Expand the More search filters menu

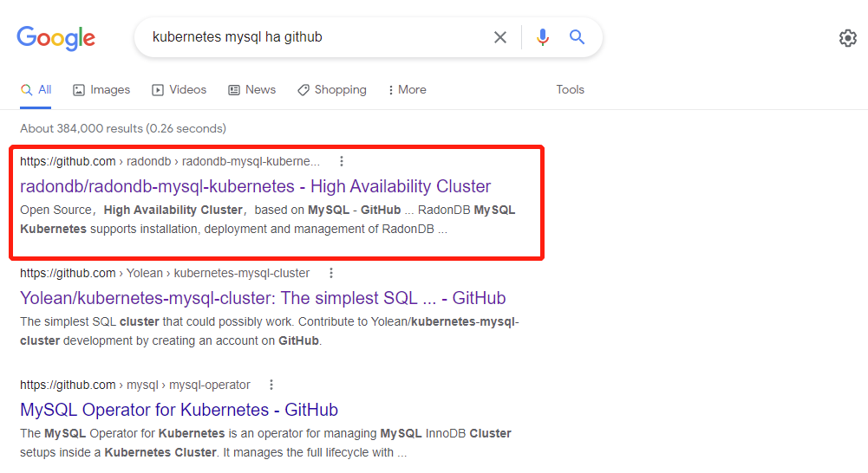click(407, 89)
